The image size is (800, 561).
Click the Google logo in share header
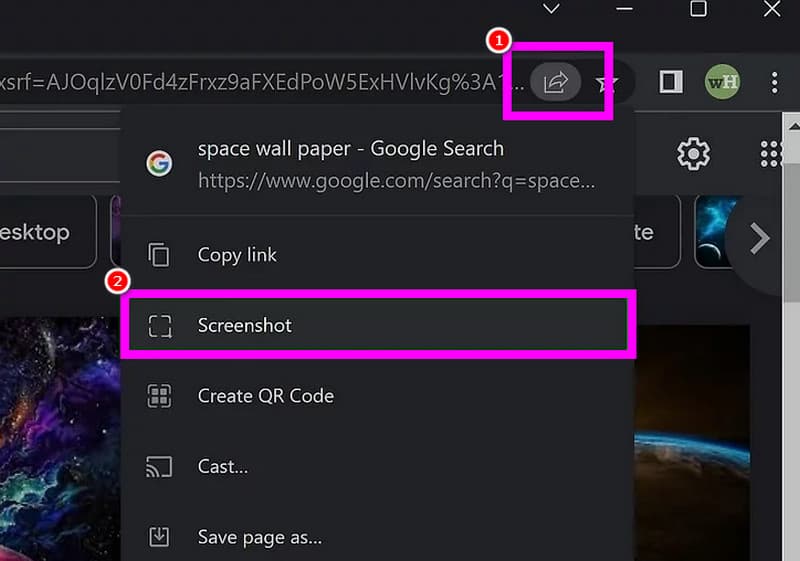[x=159, y=164]
